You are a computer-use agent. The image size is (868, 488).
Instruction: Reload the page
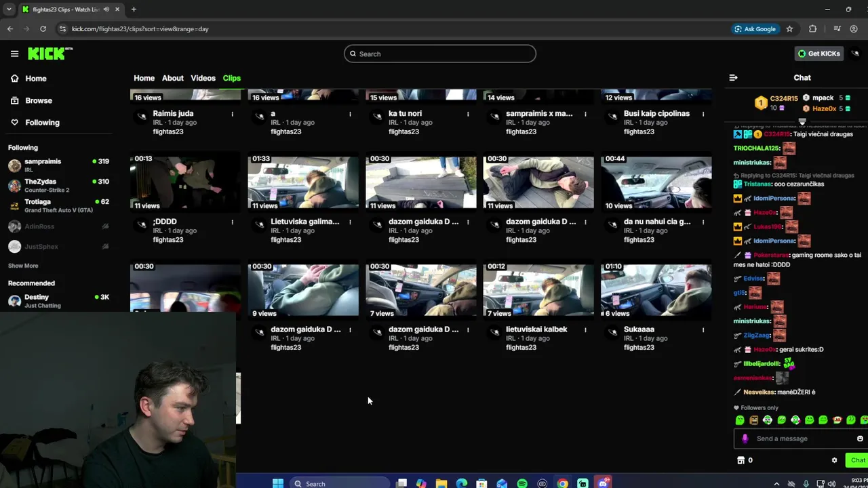[x=43, y=29]
